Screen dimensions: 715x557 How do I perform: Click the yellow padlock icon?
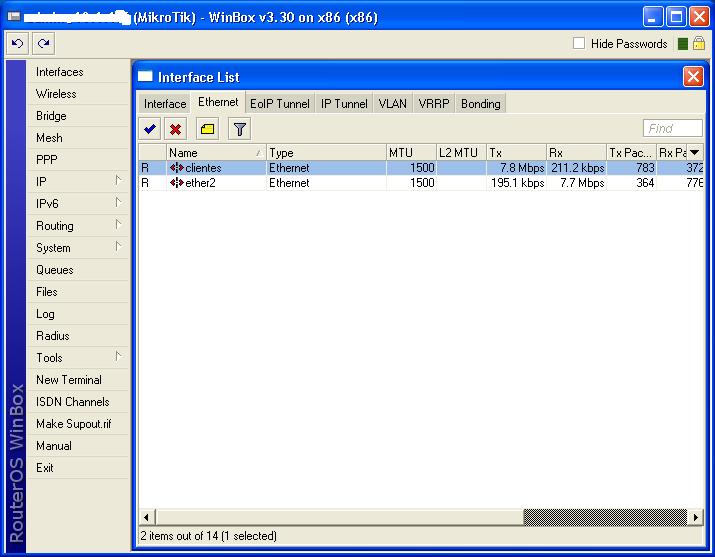[699, 44]
